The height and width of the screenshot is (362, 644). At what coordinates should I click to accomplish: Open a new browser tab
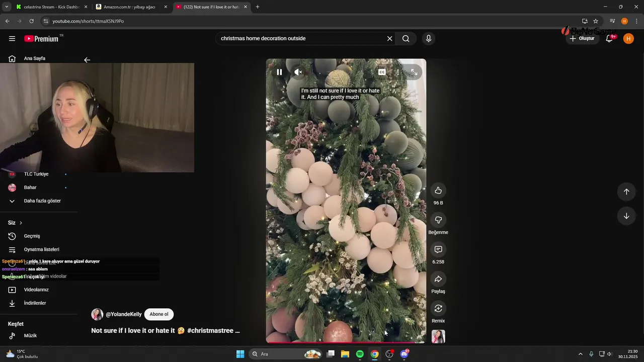click(258, 7)
